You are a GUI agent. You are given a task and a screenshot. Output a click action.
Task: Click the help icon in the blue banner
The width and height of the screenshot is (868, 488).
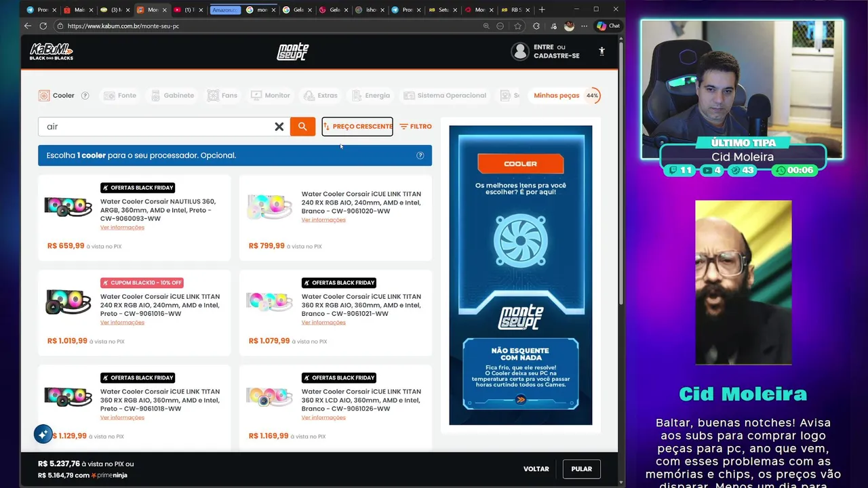pyautogui.click(x=420, y=155)
